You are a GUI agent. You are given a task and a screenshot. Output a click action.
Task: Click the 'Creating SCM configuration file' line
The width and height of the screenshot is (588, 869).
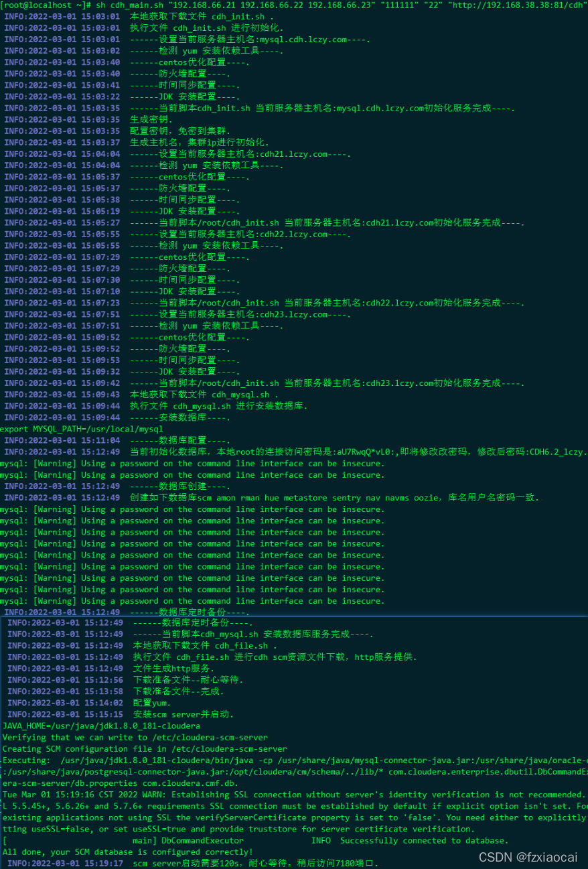pyautogui.click(x=145, y=748)
